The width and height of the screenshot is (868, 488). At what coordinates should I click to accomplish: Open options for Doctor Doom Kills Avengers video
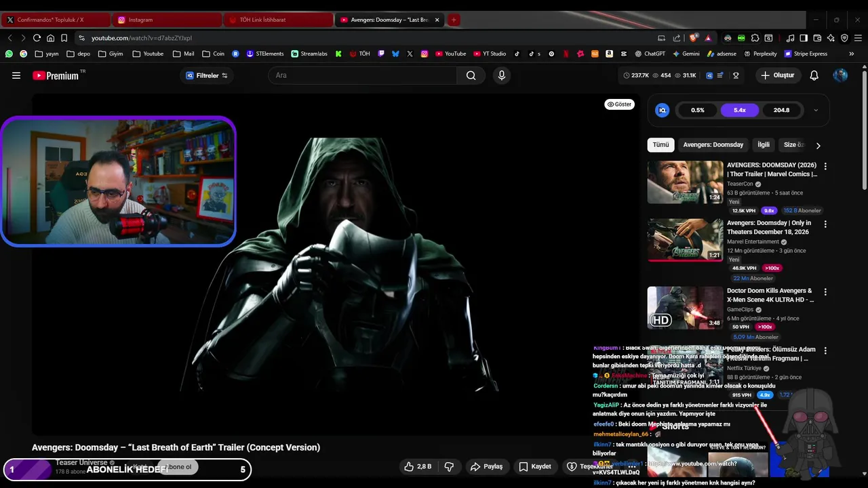[x=825, y=292]
